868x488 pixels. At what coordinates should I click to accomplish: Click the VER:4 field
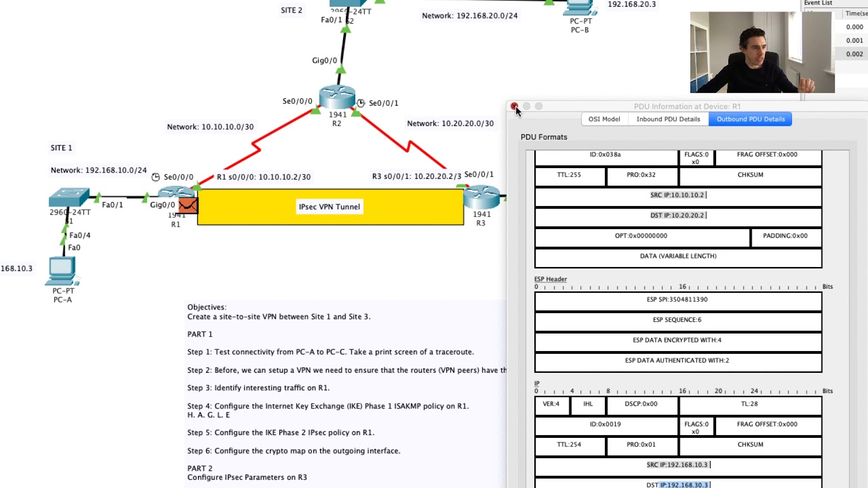tap(552, 404)
